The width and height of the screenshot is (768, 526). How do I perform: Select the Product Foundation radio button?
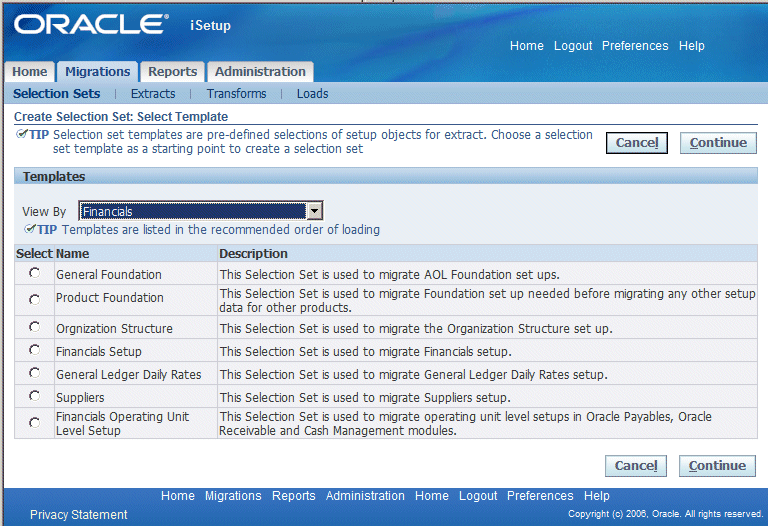34,299
